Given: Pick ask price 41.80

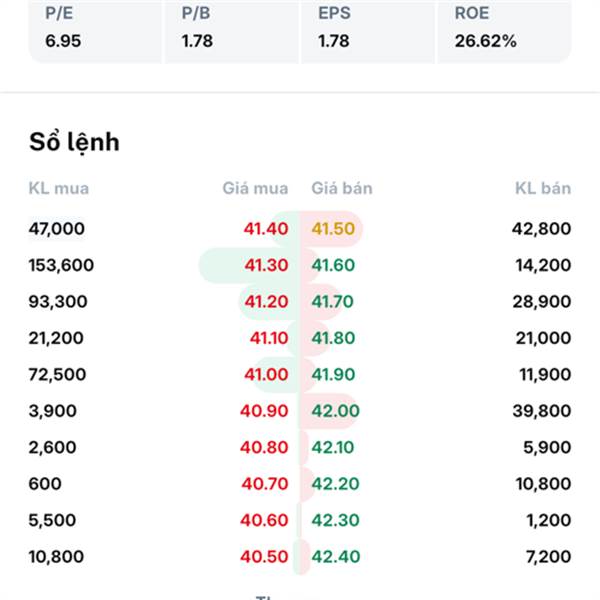Looking at the screenshot, I should click(333, 338).
